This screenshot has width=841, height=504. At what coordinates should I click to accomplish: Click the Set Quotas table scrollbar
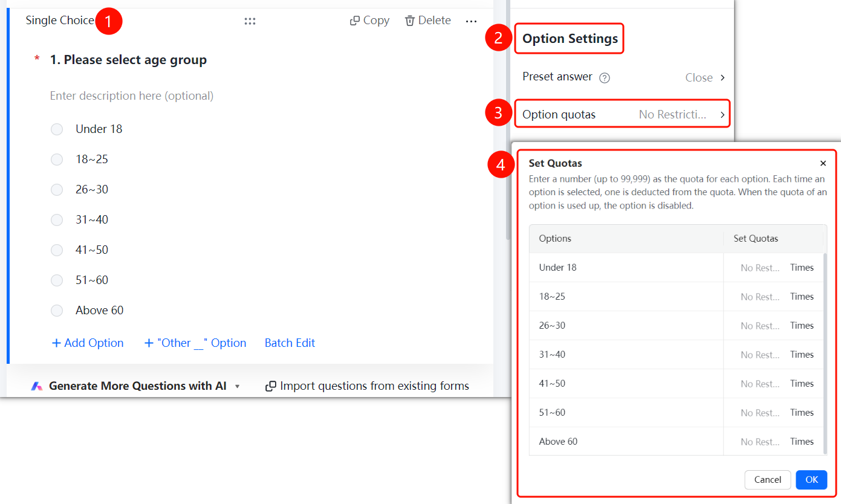coord(825,354)
